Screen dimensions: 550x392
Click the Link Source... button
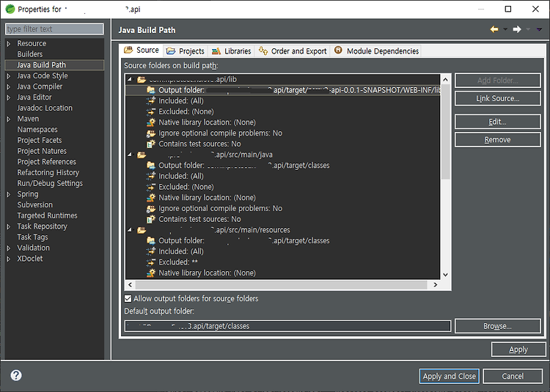tap(498, 99)
